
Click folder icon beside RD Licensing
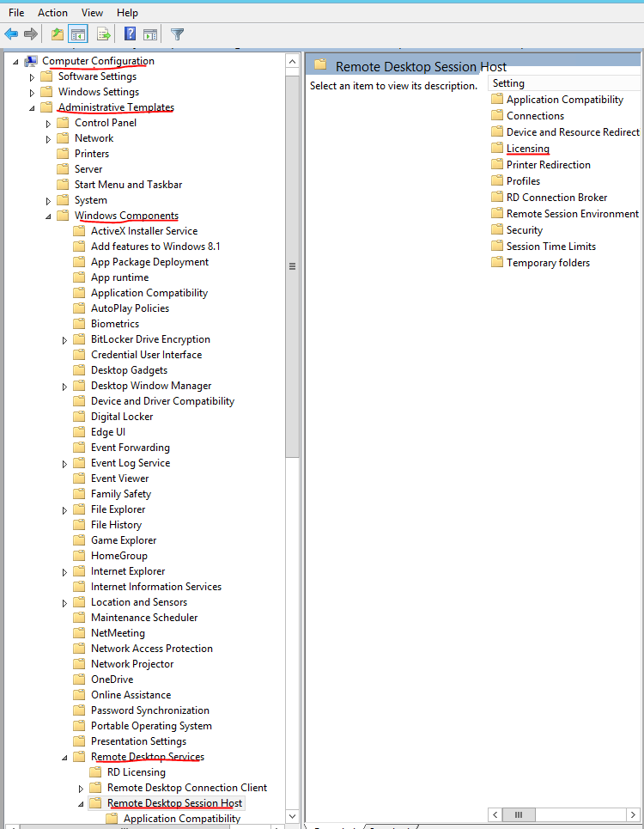95,772
